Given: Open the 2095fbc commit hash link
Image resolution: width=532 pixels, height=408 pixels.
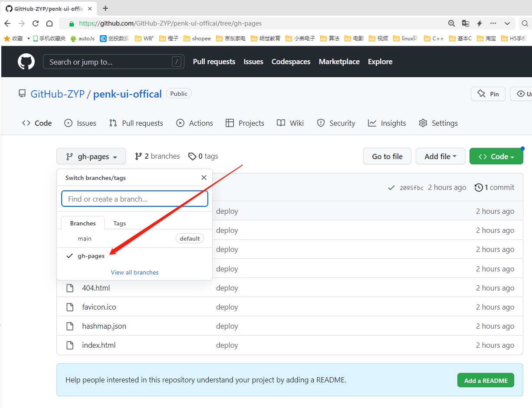Looking at the screenshot, I should (412, 188).
